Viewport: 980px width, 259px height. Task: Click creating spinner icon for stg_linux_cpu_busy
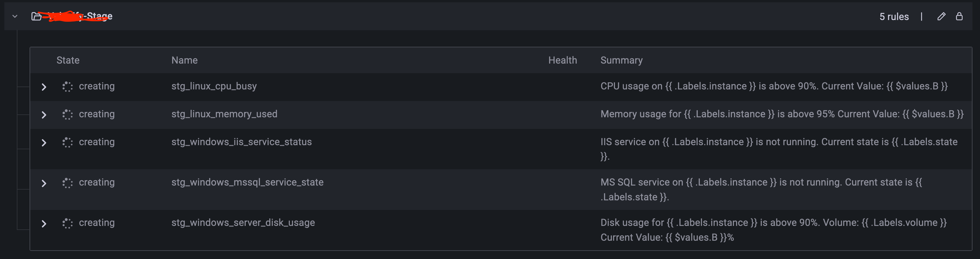pyautogui.click(x=67, y=87)
